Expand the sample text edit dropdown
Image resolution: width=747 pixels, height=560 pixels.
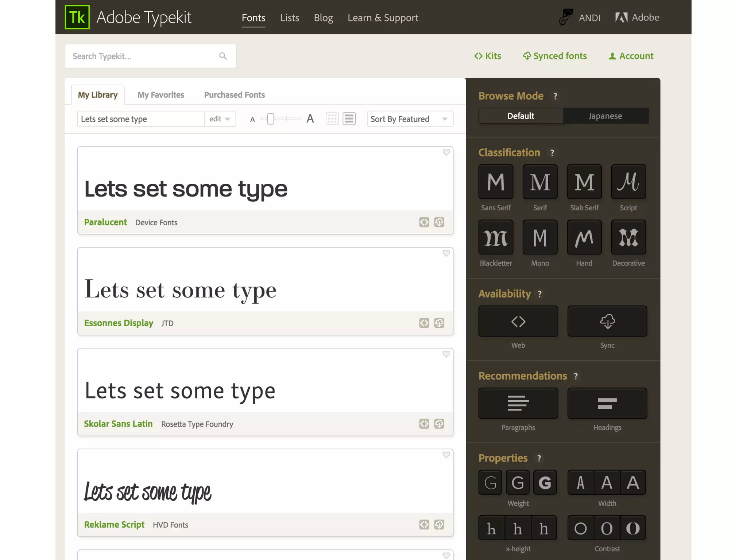(x=220, y=119)
